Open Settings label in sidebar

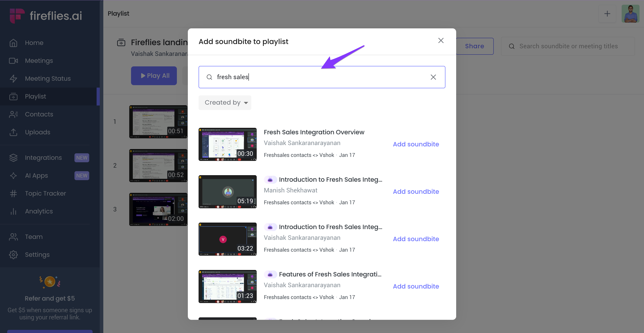37,255
